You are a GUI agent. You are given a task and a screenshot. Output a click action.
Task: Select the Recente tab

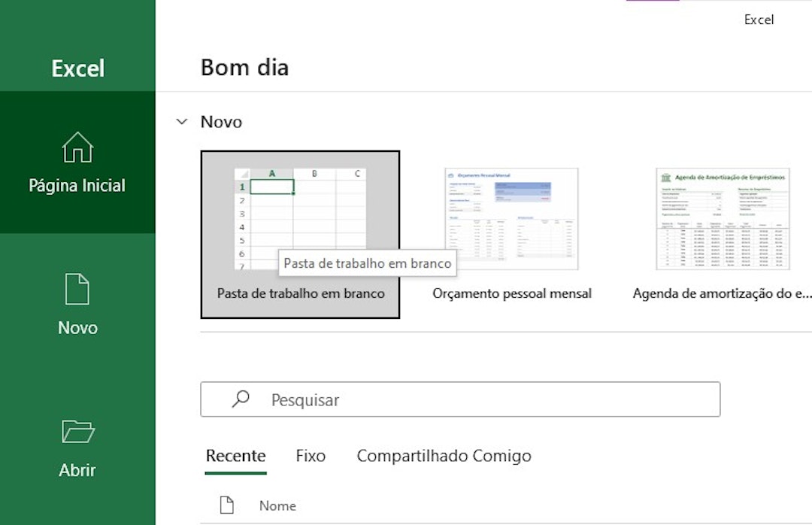coord(235,456)
